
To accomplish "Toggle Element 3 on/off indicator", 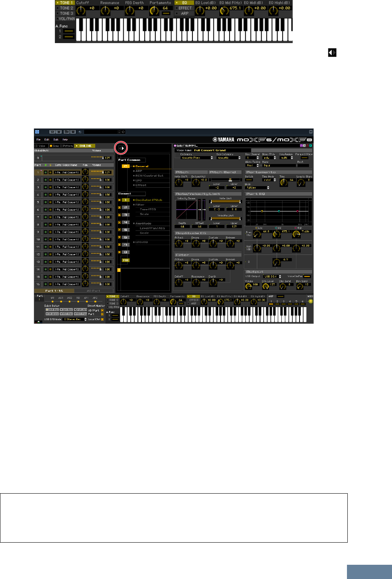I will click(x=119, y=215).
